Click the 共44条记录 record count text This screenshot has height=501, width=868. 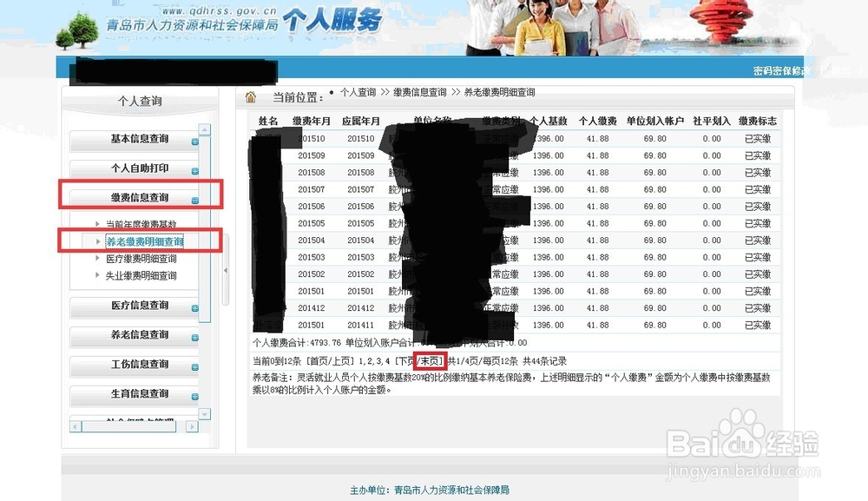coord(545,361)
